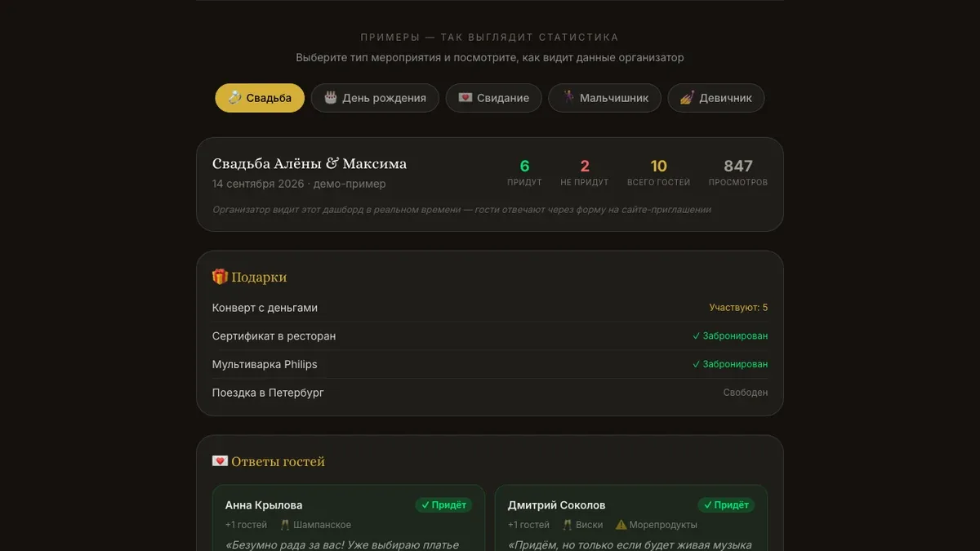Screen dimensions: 980x551
Task: Click the Сертификат в ресторан gift row
Action: [x=490, y=336]
